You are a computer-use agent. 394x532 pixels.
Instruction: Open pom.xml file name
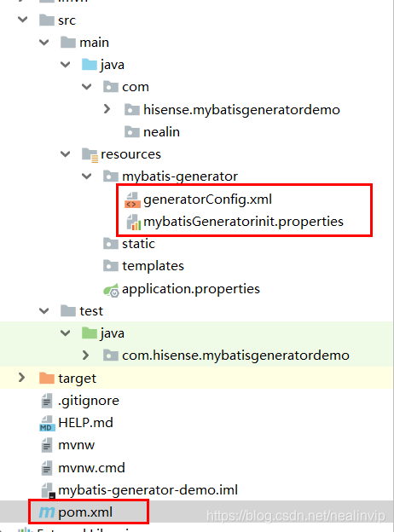pyautogui.click(x=85, y=512)
